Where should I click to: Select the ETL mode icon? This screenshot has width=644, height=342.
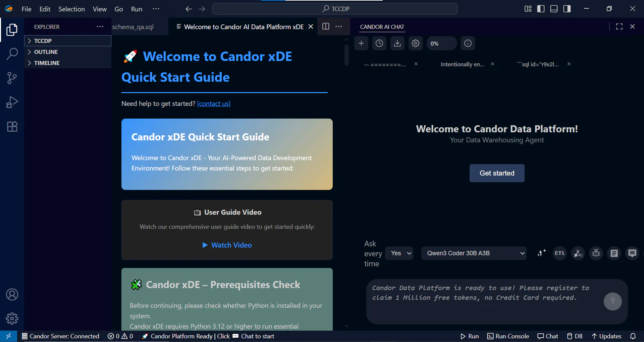(x=559, y=253)
